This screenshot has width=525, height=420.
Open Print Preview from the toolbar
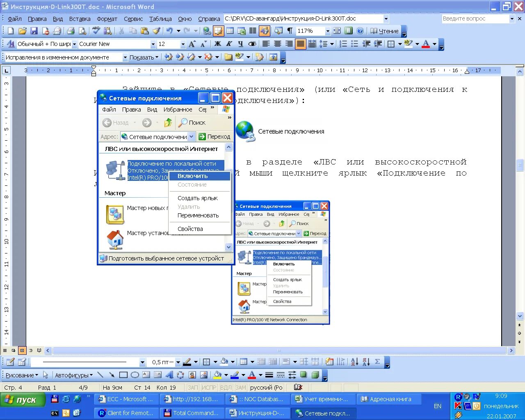[x=82, y=31]
